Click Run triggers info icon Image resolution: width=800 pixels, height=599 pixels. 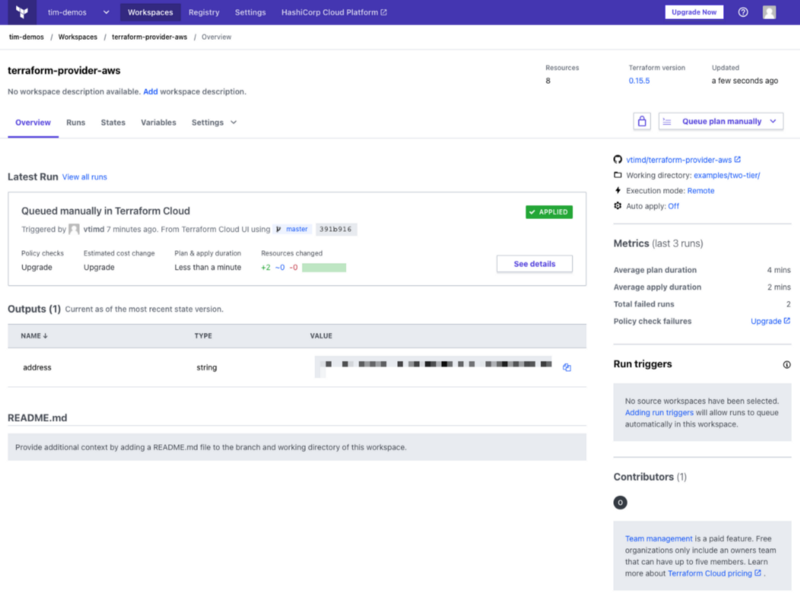tap(786, 364)
